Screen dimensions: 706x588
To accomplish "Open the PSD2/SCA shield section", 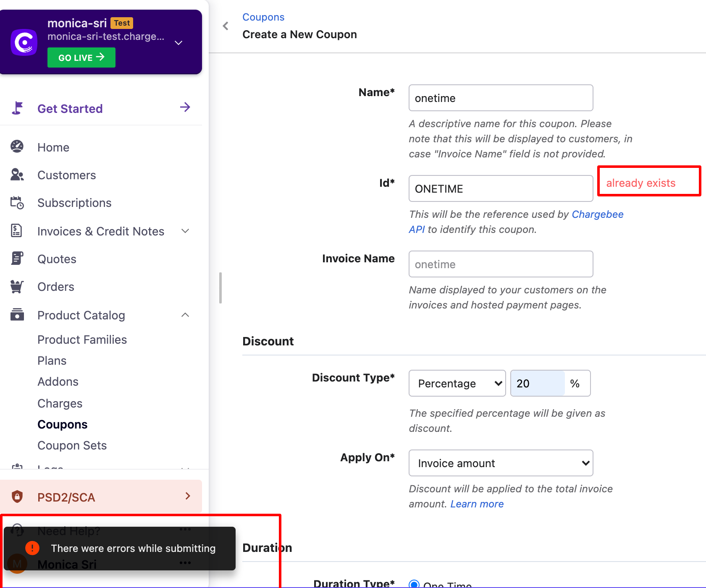I will click(x=17, y=497).
